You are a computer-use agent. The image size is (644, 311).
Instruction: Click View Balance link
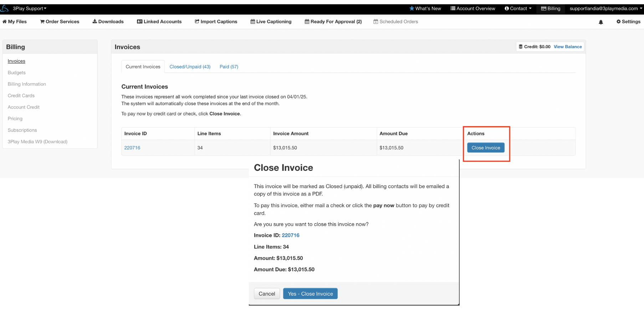tap(568, 47)
